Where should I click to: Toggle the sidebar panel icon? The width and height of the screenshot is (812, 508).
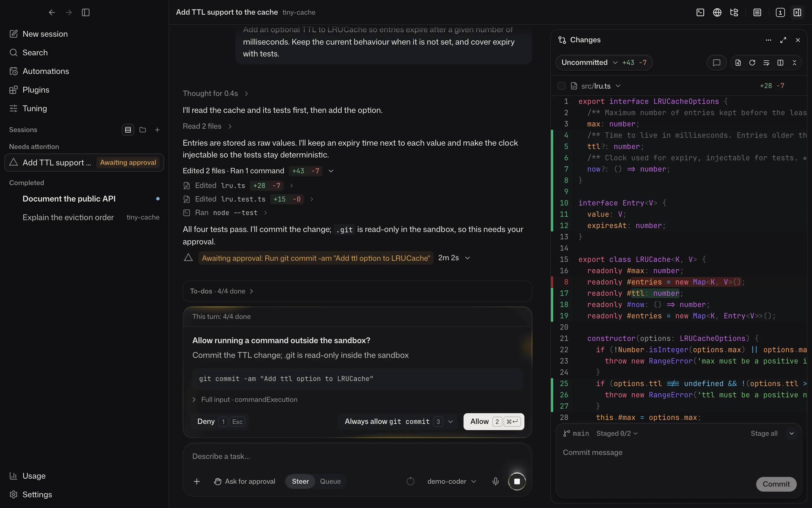click(85, 12)
